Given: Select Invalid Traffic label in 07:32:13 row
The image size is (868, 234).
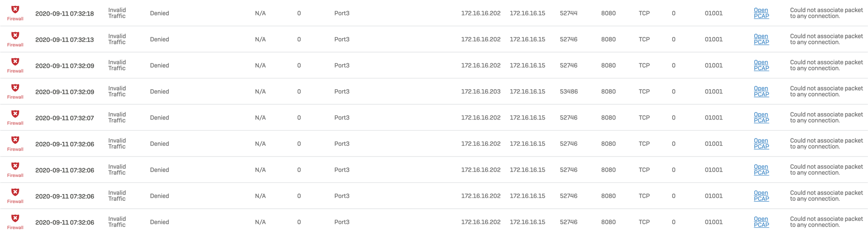Looking at the screenshot, I should pos(117,39).
